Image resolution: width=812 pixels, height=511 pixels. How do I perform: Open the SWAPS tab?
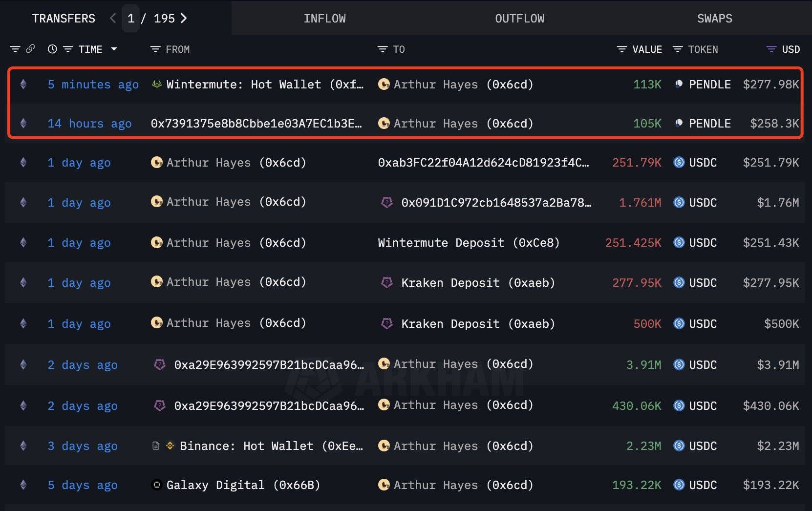(x=714, y=19)
